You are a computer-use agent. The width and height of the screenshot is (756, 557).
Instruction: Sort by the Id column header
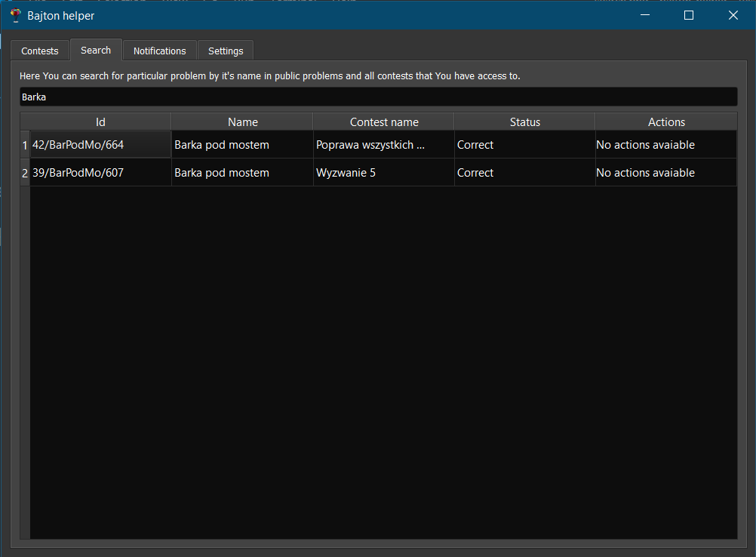tap(100, 122)
